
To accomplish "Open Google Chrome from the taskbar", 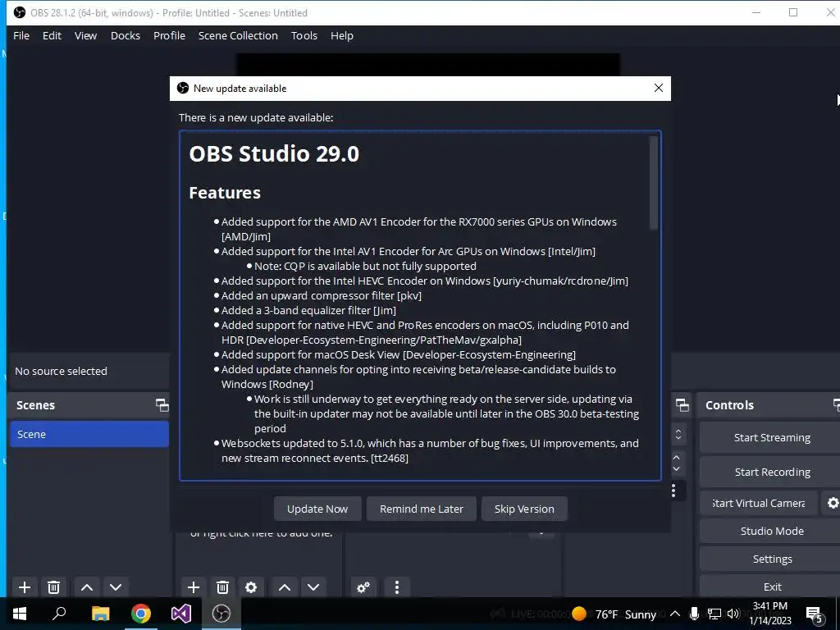I will [x=141, y=614].
